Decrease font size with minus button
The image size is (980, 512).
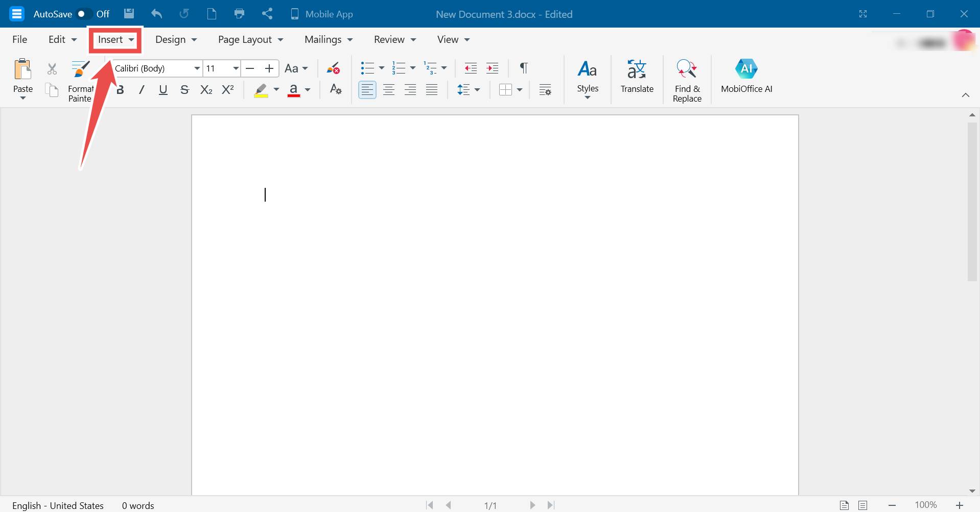point(250,68)
